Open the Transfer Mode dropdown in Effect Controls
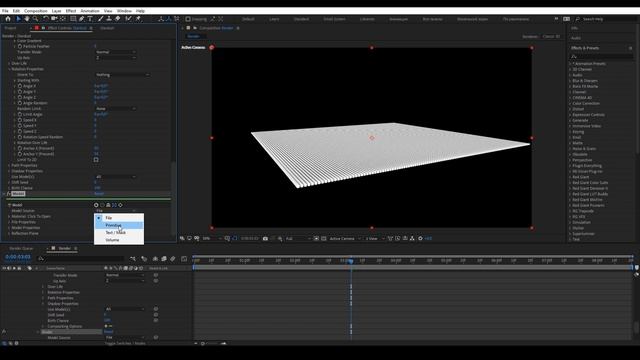This screenshot has height=360, width=640. tap(116, 52)
